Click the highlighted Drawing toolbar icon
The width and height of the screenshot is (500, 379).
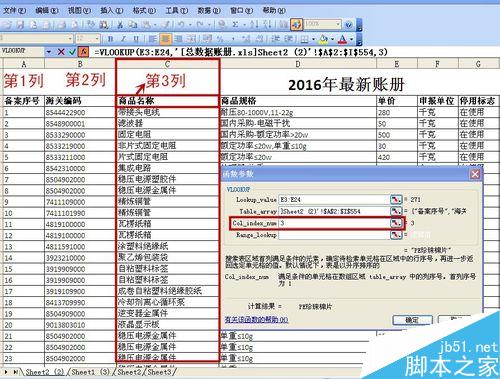(x=296, y=25)
